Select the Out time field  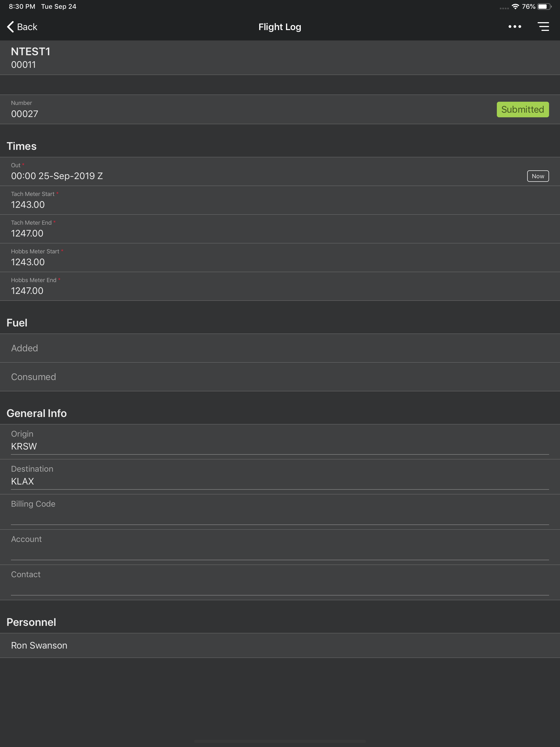pos(280,171)
